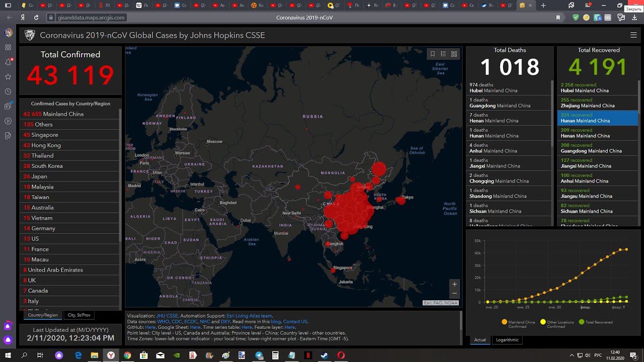Select Hunan Mainland China recovered entry
The height and width of the screenshot is (362, 644).
[x=598, y=118]
